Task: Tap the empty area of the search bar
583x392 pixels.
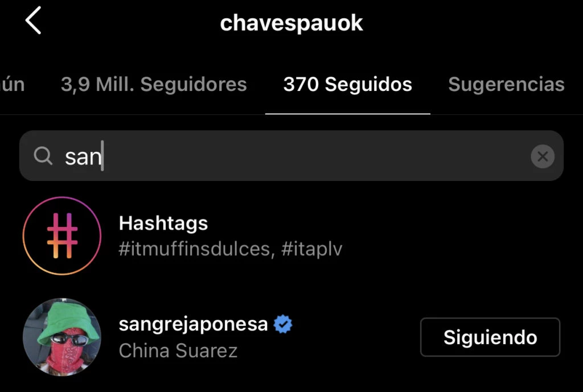Action: (x=316, y=156)
